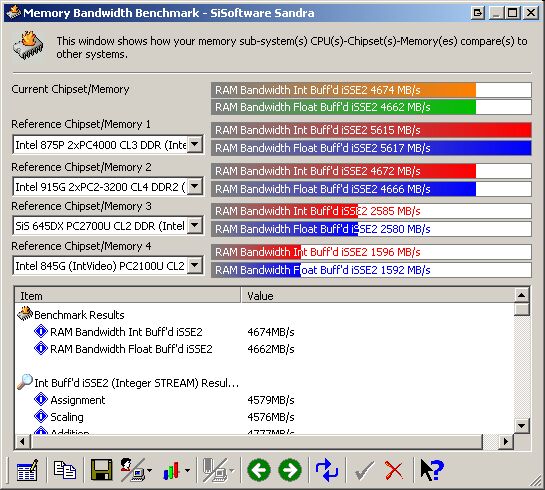This screenshot has height=490, width=545.
Task: Click the info icon beside RAM Bandwidth Int
Action: (x=41, y=331)
